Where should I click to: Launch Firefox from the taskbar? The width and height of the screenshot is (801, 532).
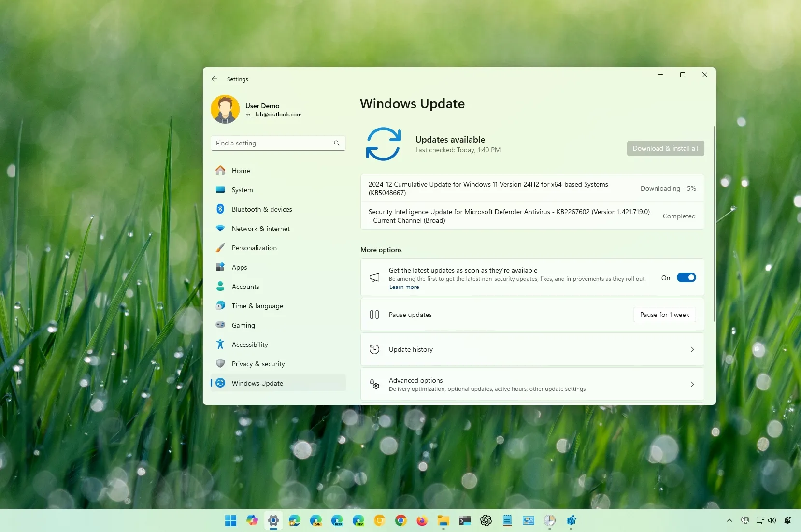click(422, 520)
